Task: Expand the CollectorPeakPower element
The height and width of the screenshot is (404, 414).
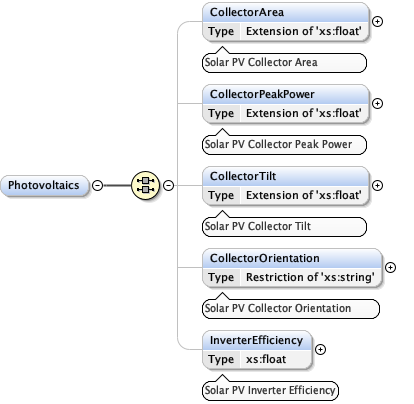Action: point(377,104)
